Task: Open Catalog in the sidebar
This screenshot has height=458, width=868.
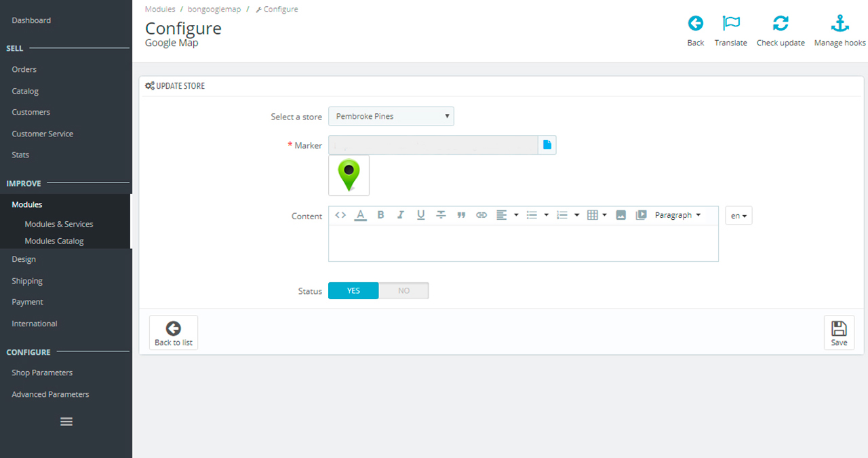Action: [x=25, y=91]
